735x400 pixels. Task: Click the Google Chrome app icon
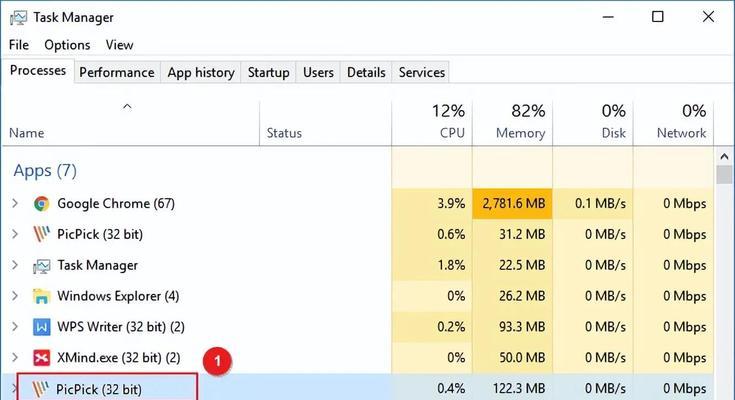point(41,204)
